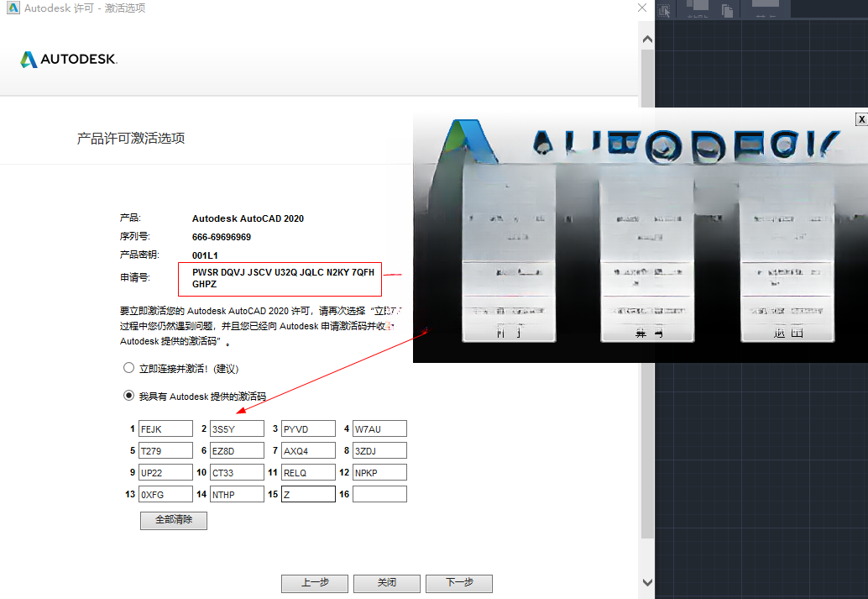Click the scroll-up arrow of the license dialog
Viewport: 868px width, 599px height.
pyautogui.click(x=647, y=39)
